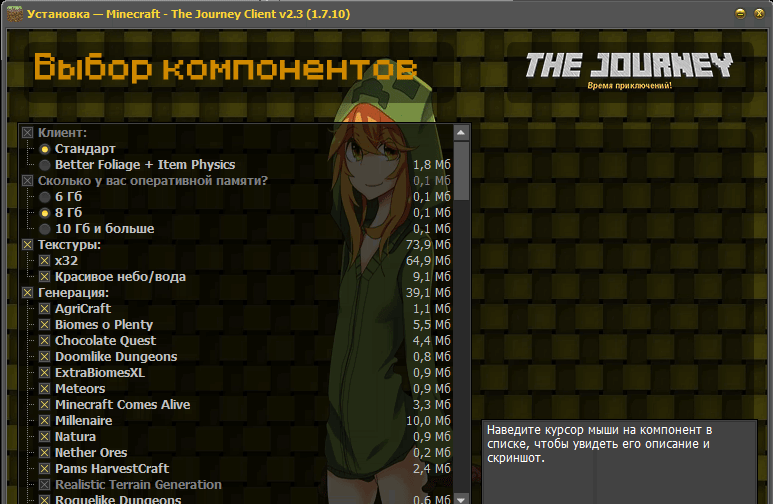The height and width of the screenshot is (504, 773).
Task: Click the "10,0 Мб" Millenaire size value
Action: [x=428, y=421]
